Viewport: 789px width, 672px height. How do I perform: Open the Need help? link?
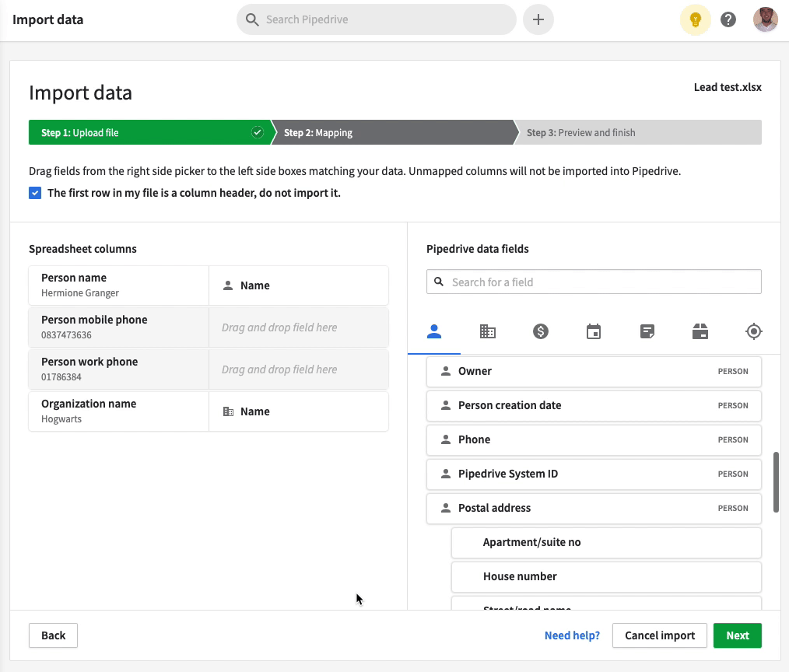pyautogui.click(x=572, y=635)
